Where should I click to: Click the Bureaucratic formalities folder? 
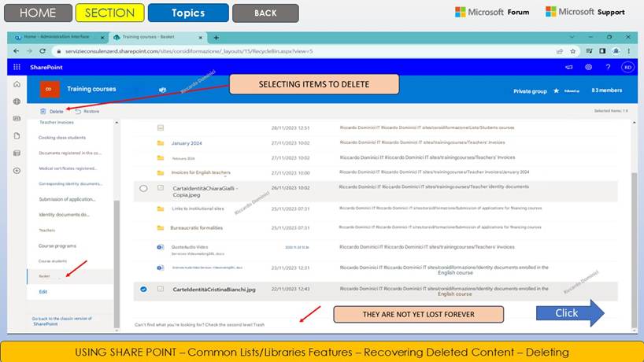(196, 227)
